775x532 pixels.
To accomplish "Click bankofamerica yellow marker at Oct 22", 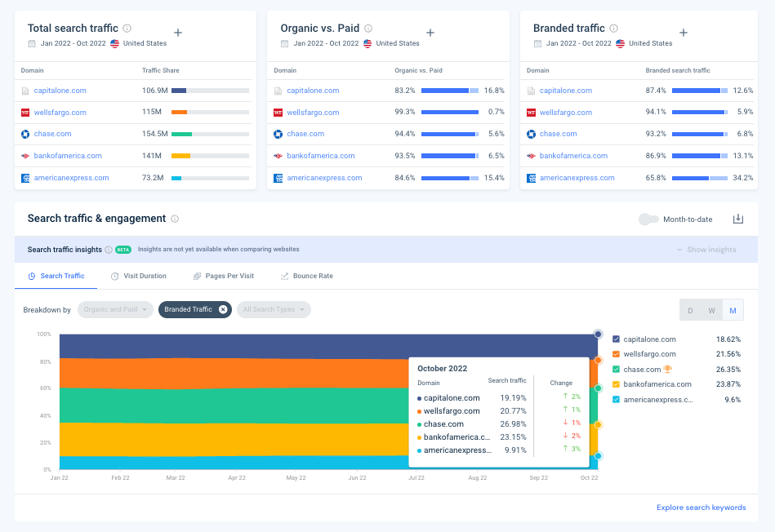I will click(x=598, y=425).
